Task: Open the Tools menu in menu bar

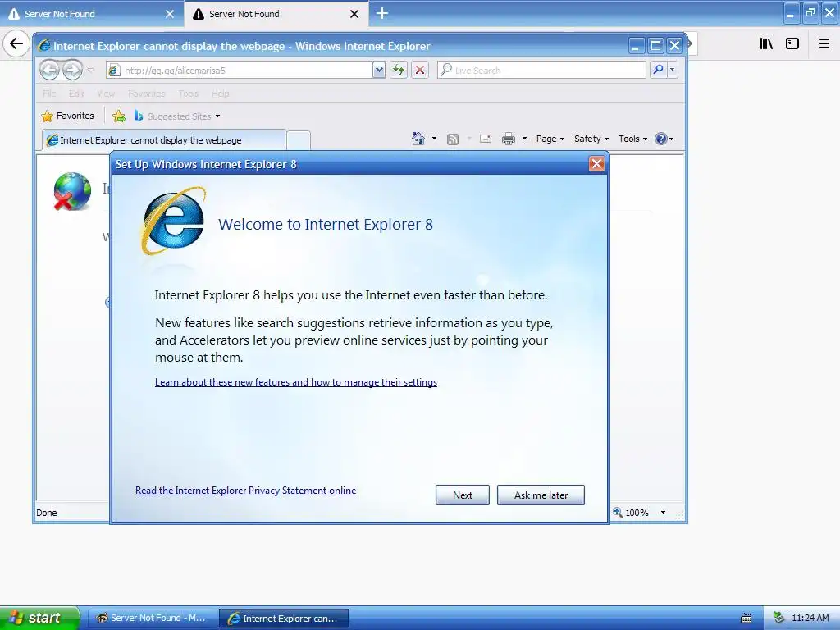Action: [x=189, y=94]
